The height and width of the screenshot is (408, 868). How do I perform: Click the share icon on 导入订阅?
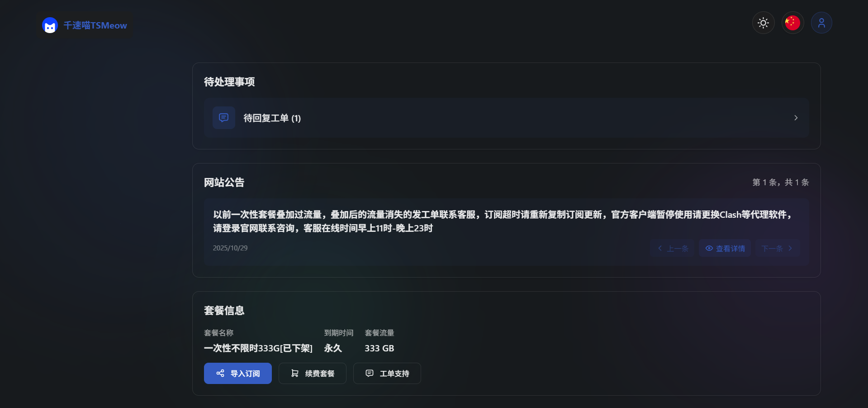[220, 373]
